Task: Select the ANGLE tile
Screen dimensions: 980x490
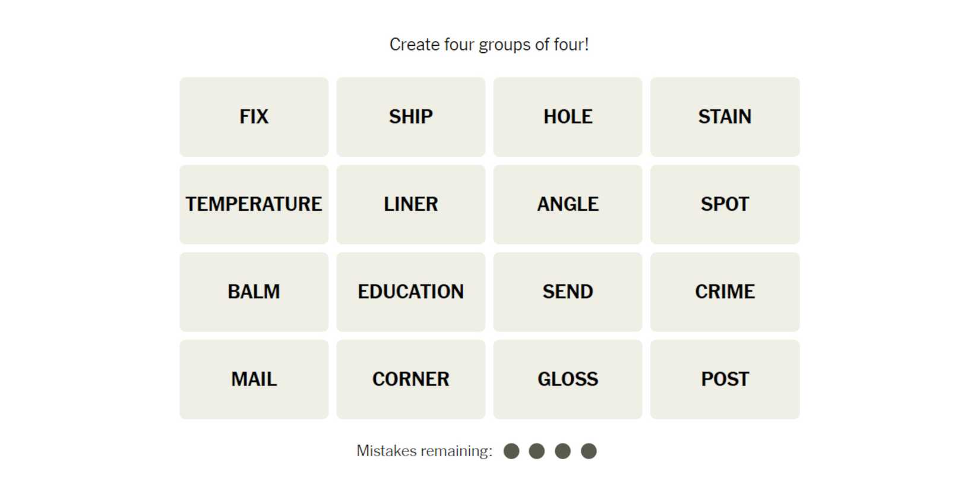Action: pyautogui.click(x=567, y=204)
